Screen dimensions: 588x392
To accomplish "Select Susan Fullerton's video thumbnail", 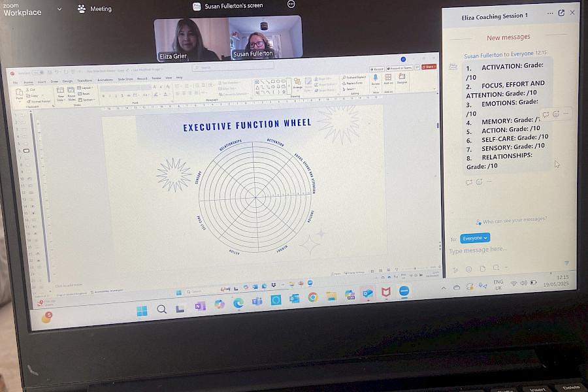I will [x=265, y=38].
